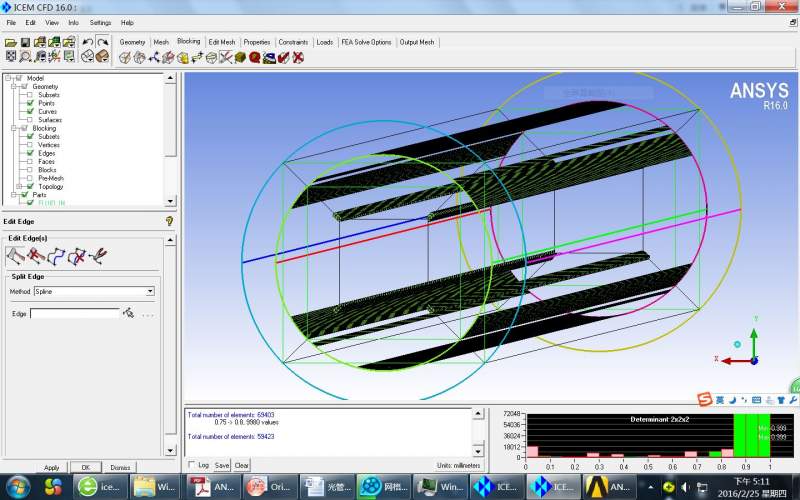Viewport: 800px width, 500px height.
Task: Select the Transform Blocks tool icon
Action: point(211,58)
